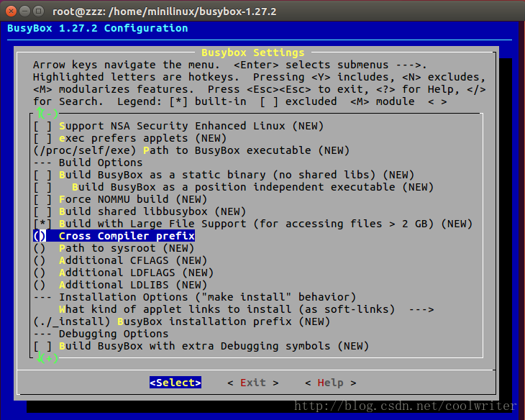Click BusyBox 1.27.2 Configuration heading

click(x=97, y=28)
